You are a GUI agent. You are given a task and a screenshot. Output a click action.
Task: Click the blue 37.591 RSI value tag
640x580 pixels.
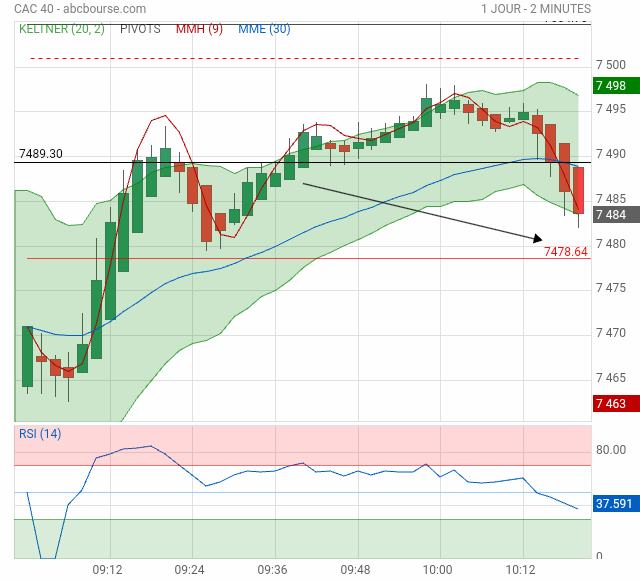pos(616,504)
